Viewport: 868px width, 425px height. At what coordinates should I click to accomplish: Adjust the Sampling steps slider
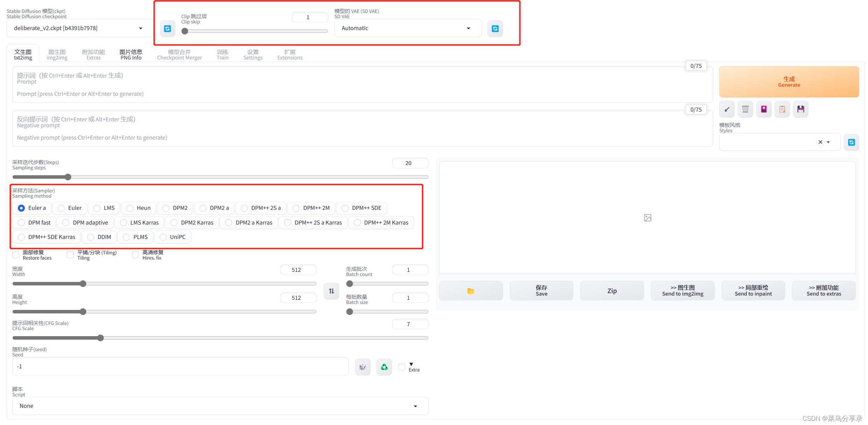[x=220, y=177]
